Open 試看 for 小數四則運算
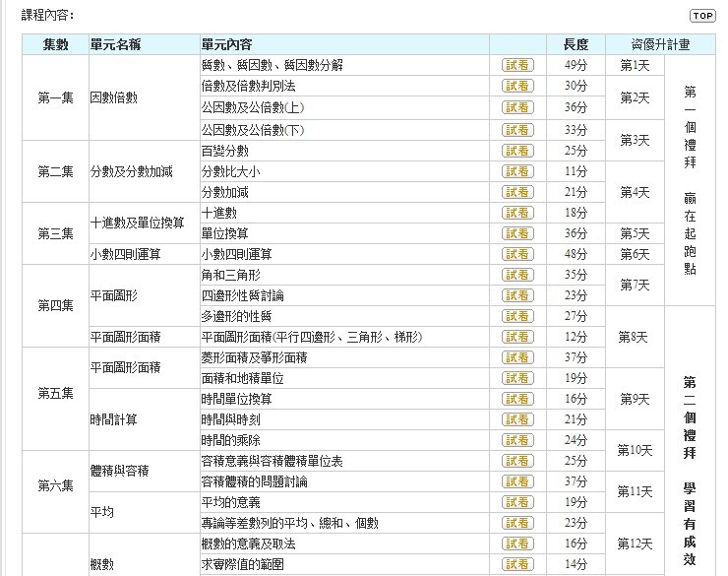The height and width of the screenshot is (576, 728). (517, 254)
